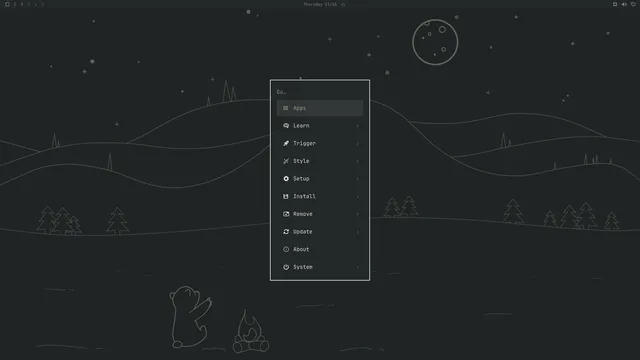
Task: Expand the Install submenu chevron
Action: tap(358, 196)
